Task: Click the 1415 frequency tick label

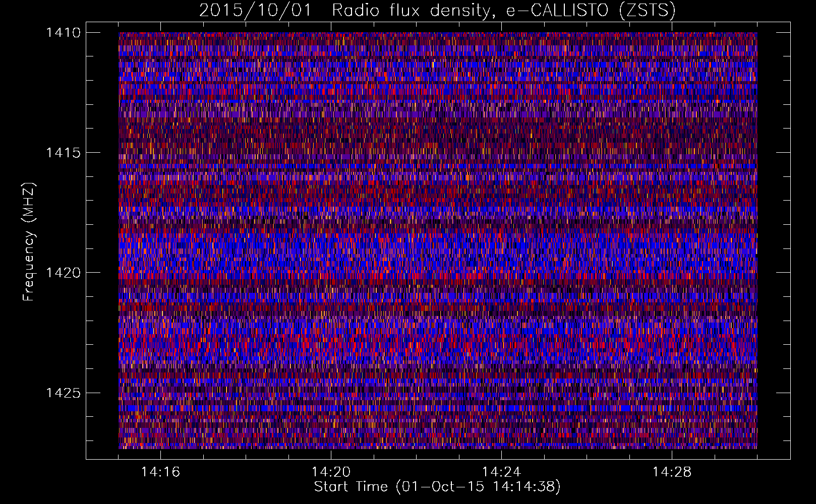Action: pyautogui.click(x=63, y=153)
